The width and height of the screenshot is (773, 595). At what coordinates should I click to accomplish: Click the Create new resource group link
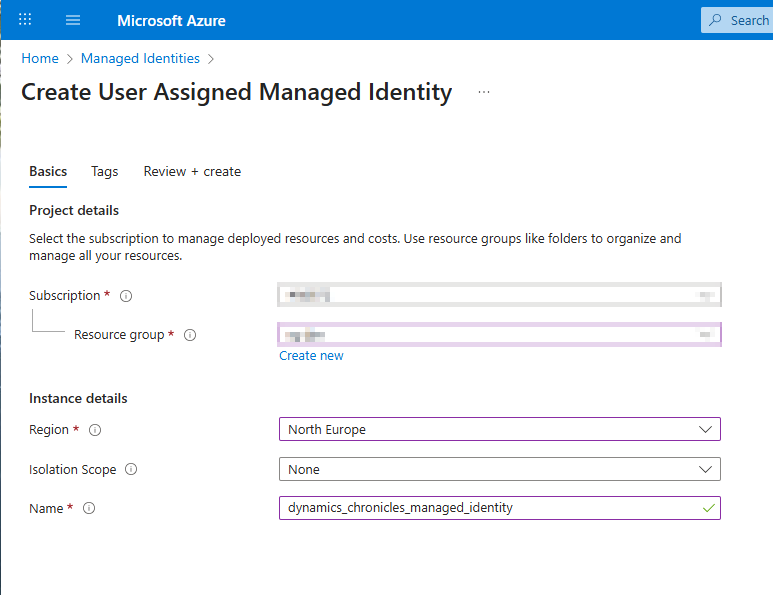311,356
